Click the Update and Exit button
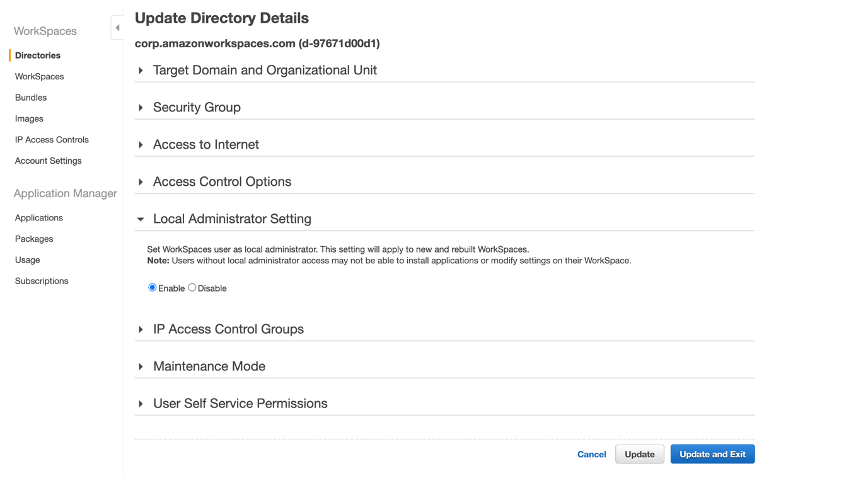The height and width of the screenshot is (478, 868). click(712, 454)
